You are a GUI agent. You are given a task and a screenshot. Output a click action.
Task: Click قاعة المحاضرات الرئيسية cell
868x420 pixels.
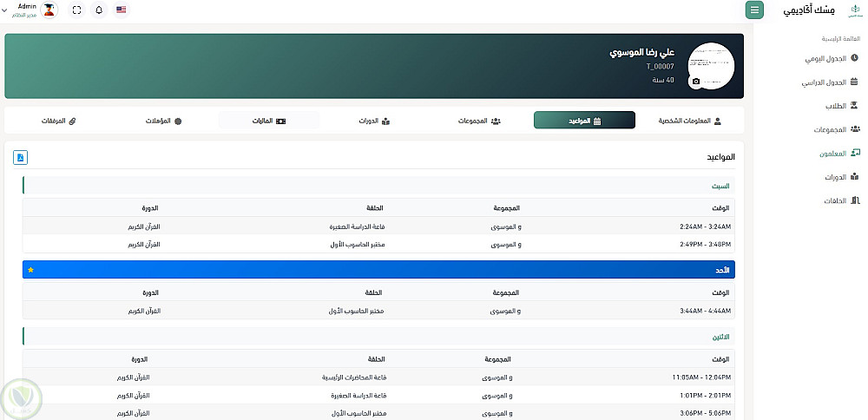tap(354, 377)
